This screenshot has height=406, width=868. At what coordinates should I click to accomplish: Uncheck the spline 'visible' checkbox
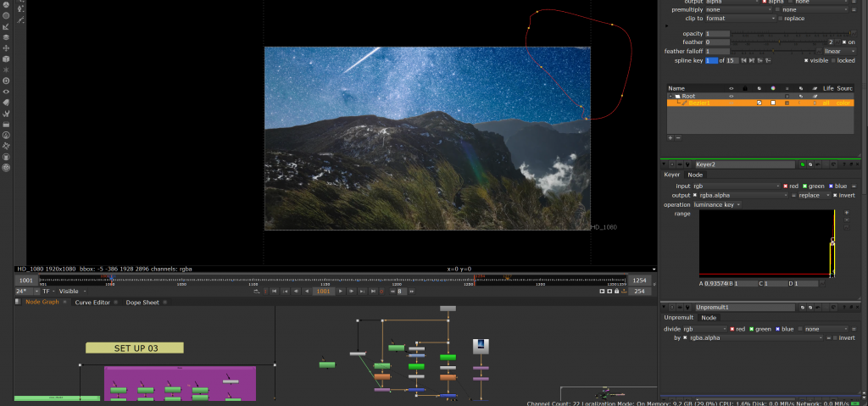[x=806, y=60]
